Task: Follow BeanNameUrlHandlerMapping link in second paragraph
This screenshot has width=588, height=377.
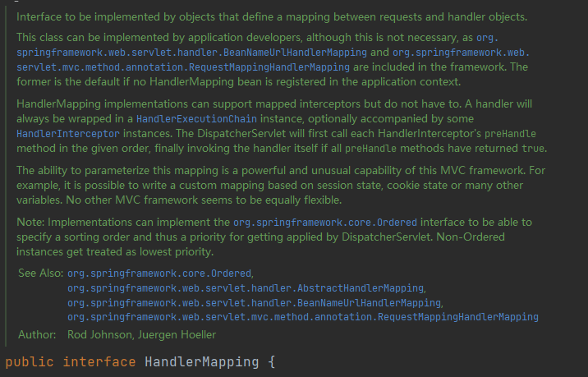Action: [191, 53]
